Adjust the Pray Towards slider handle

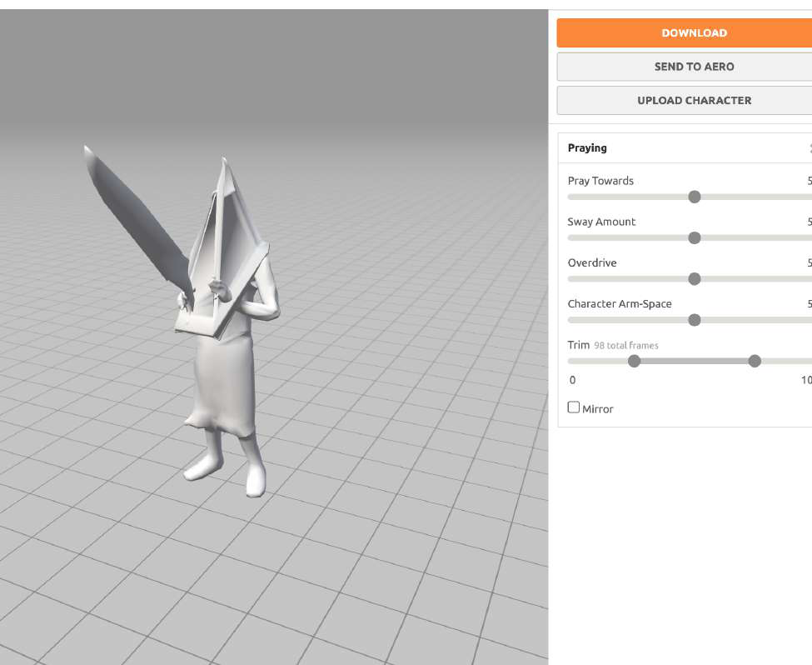click(695, 197)
